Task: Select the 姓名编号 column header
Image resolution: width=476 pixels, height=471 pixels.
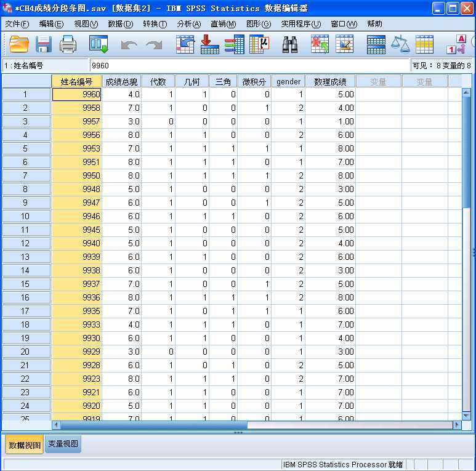Action: 76,82
